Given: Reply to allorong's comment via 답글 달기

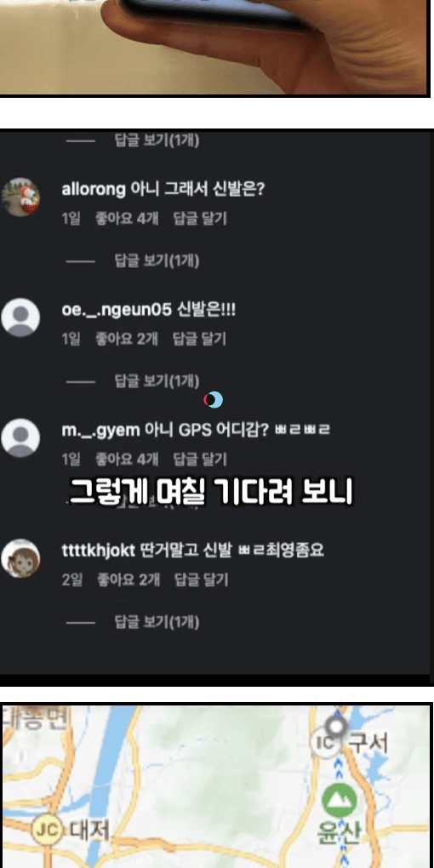Looking at the screenshot, I should click(200, 219).
